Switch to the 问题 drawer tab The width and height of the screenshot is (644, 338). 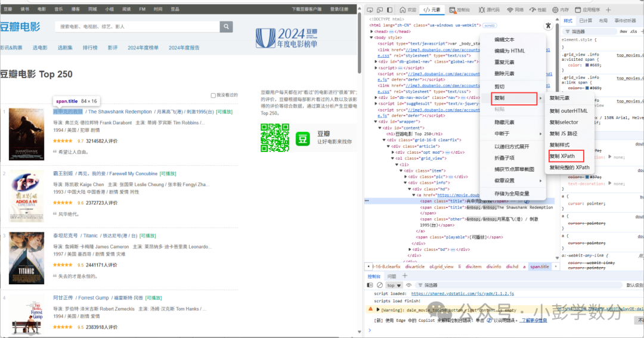pos(392,277)
